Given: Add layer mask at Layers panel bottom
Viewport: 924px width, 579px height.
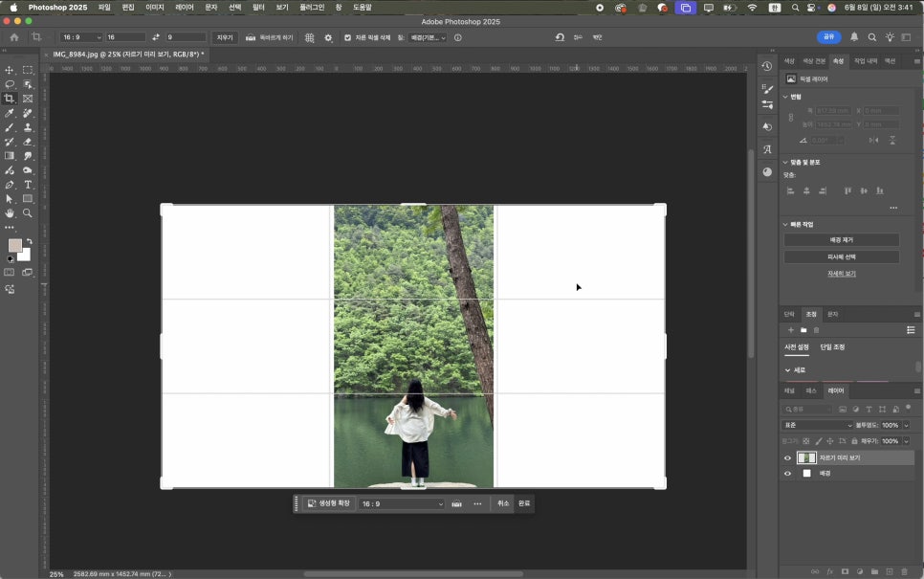Looking at the screenshot, I should pyautogui.click(x=845, y=571).
